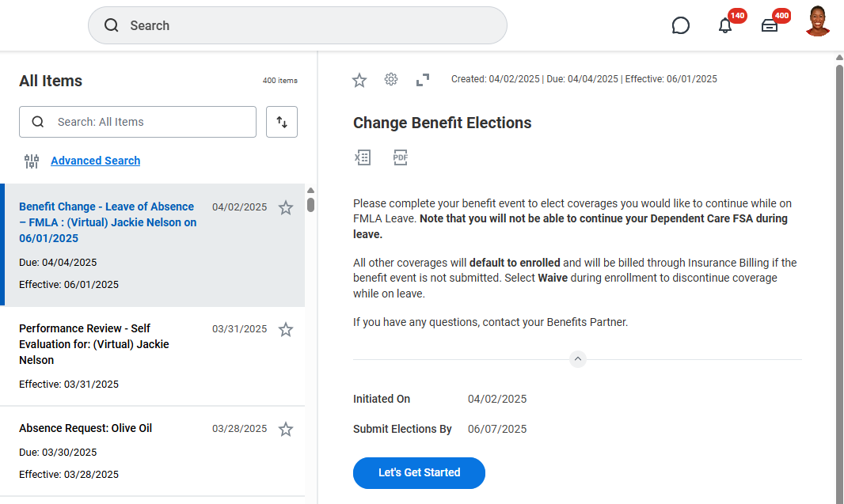Open the Advanced Search link
The width and height of the screenshot is (844, 504).
click(95, 161)
